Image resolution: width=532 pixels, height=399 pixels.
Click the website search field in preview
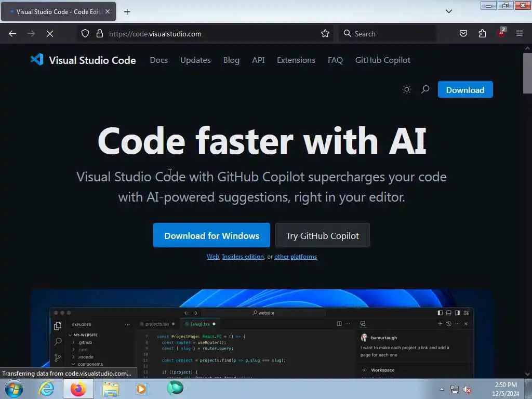click(x=263, y=313)
